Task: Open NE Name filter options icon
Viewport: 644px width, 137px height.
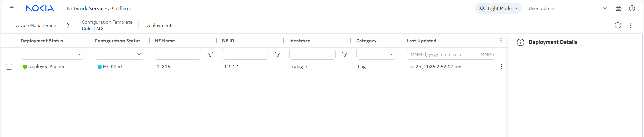Action: tap(210, 54)
